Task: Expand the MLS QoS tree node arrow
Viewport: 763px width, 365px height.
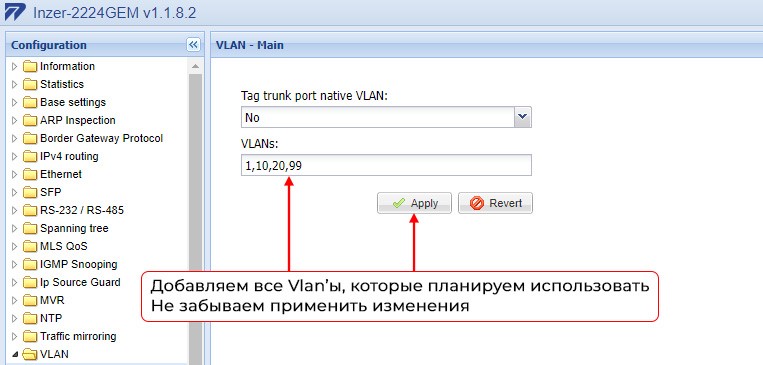Action: click(x=14, y=246)
